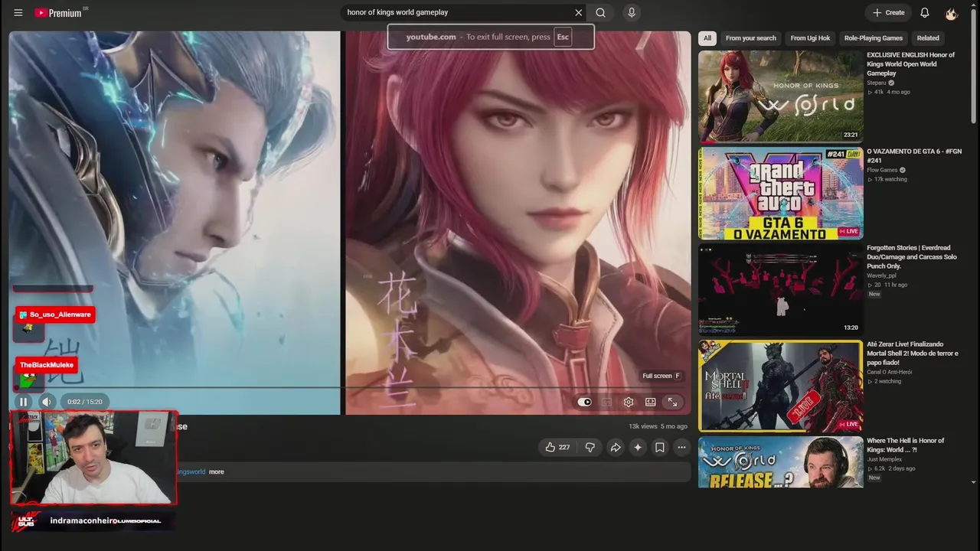This screenshot has width=980, height=551.
Task: Toggle full screen on the player
Action: [x=672, y=402]
